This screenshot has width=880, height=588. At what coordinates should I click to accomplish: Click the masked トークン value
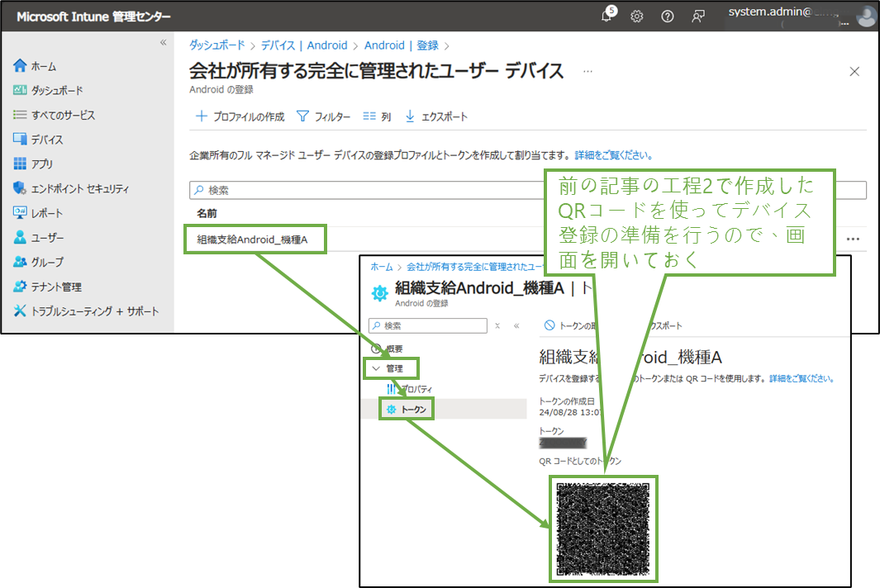click(563, 443)
